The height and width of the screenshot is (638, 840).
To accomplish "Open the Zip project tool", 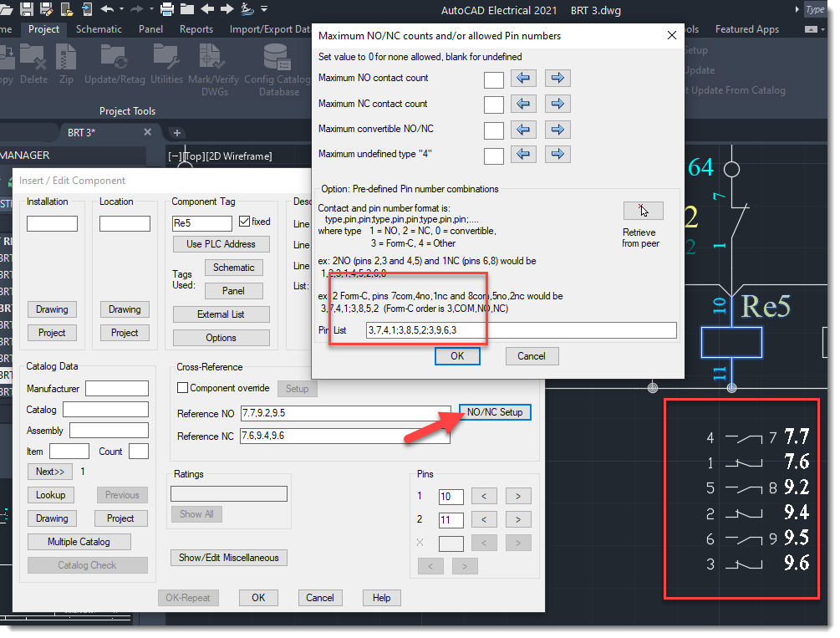I will coord(66,66).
